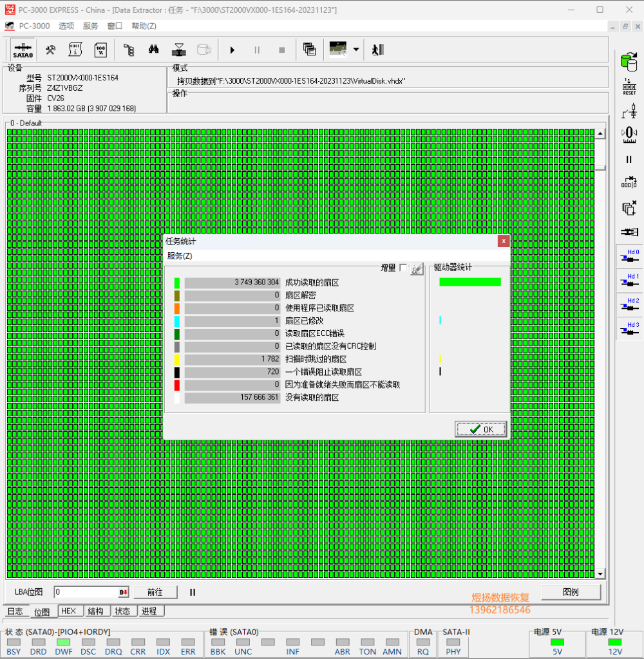This screenshot has width=644, height=659.
Task: Switch to the HEX tab
Action: coord(68,611)
